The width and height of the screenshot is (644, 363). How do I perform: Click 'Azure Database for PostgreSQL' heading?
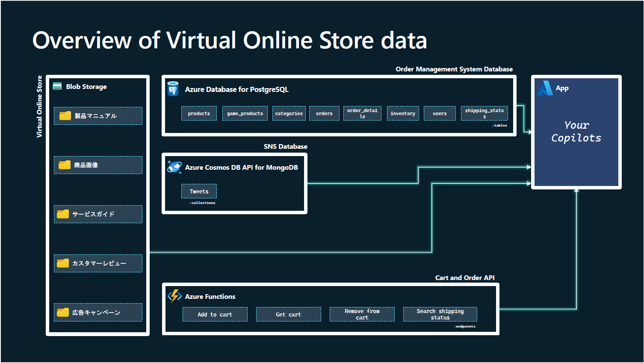tap(237, 89)
